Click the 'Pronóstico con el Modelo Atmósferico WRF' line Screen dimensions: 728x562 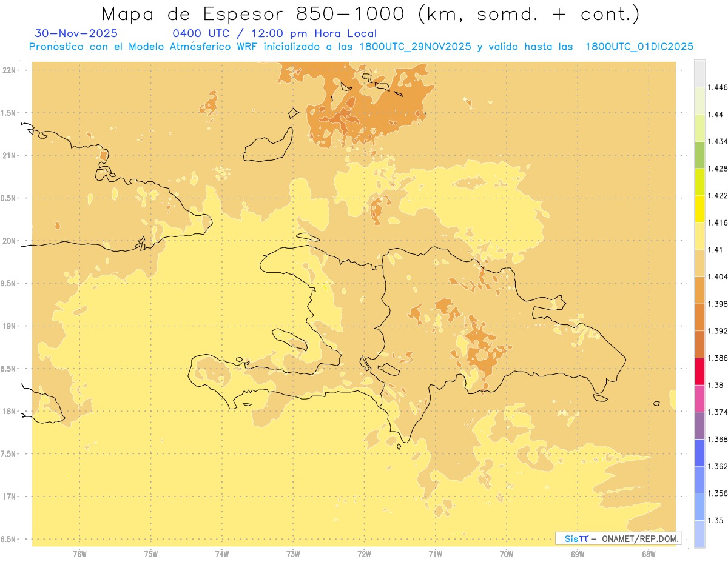[361, 47]
